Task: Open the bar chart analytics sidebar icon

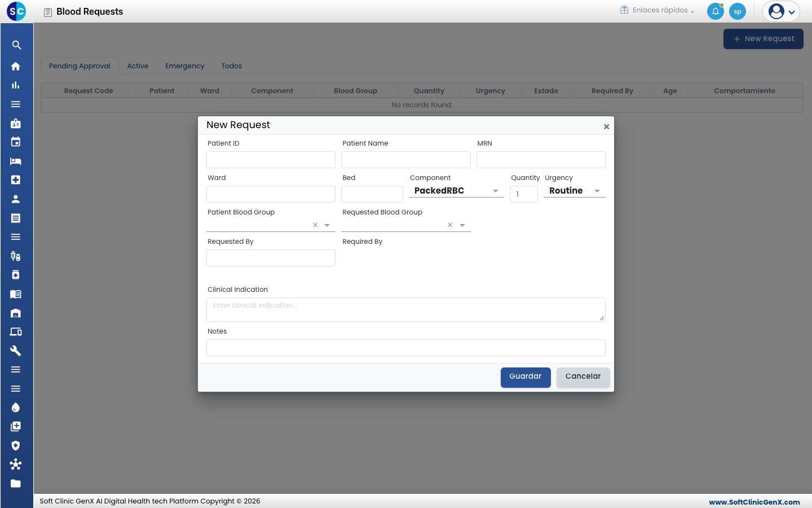Action: pos(16,85)
